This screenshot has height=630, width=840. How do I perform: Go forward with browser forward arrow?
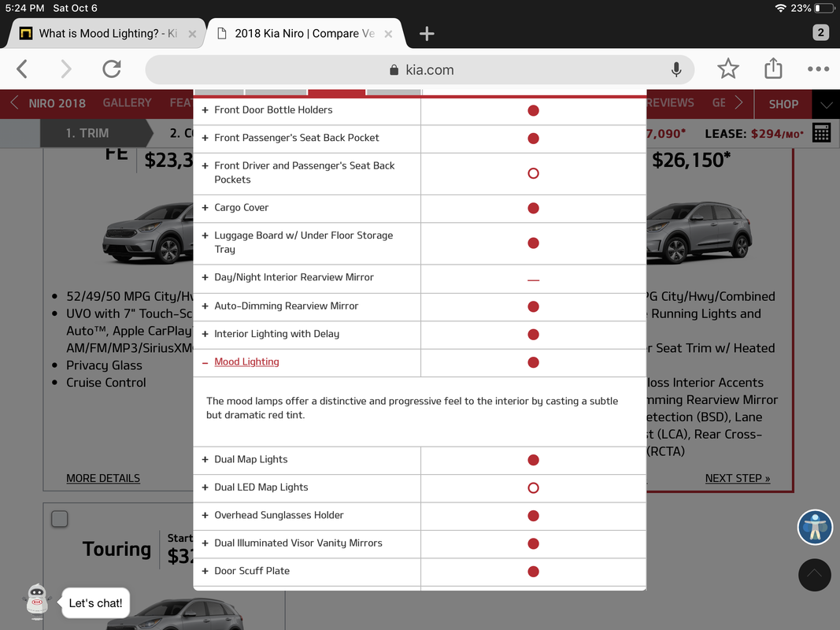click(65, 69)
